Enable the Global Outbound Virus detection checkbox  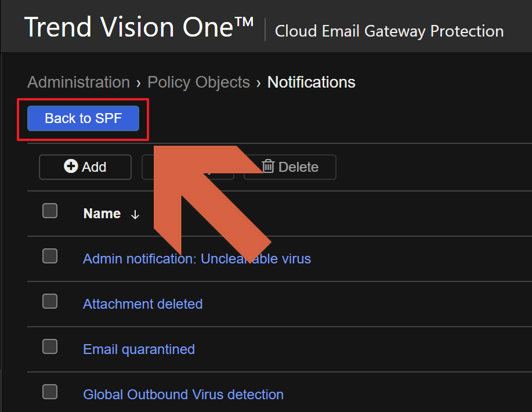click(x=50, y=392)
